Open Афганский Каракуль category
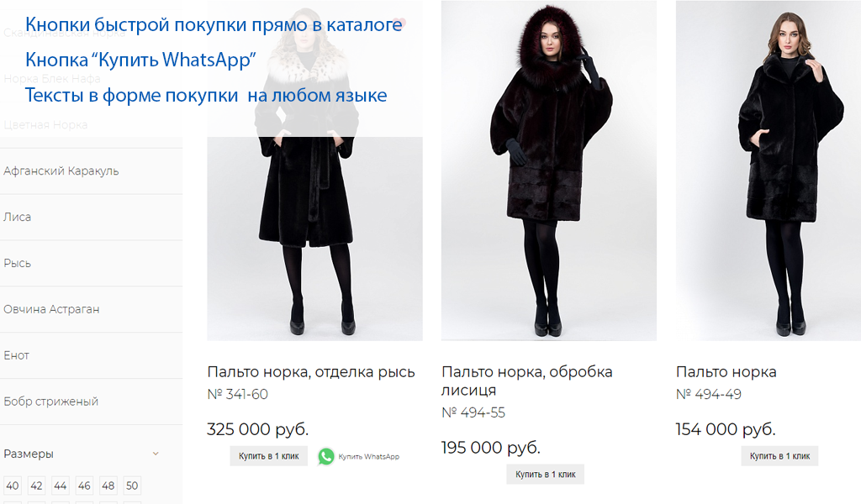861x504 pixels. click(61, 171)
